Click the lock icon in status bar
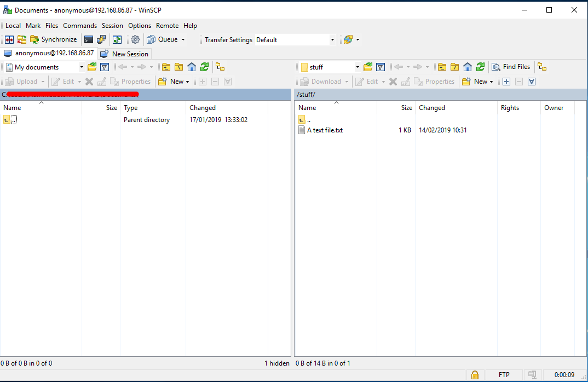 pyautogui.click(x=475, y=374)
